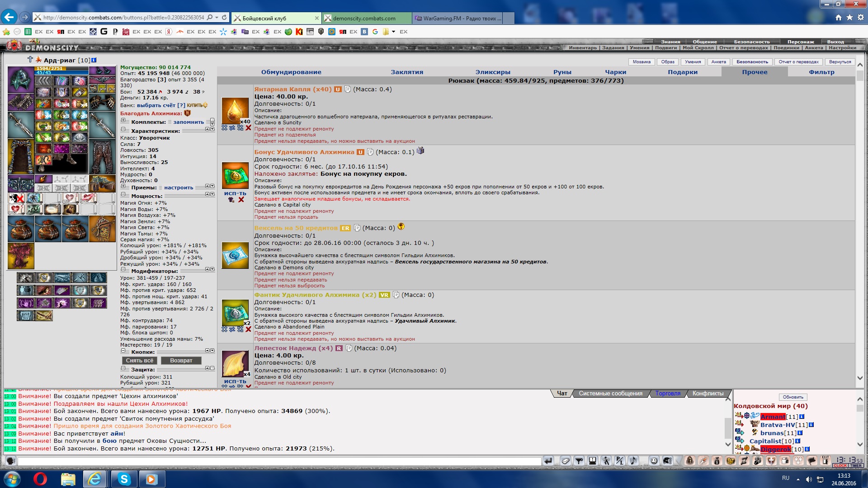Click the leather pants equipment slot
Image resolution: width=868 pixels, height=488 pixels.
coord(102,156)
